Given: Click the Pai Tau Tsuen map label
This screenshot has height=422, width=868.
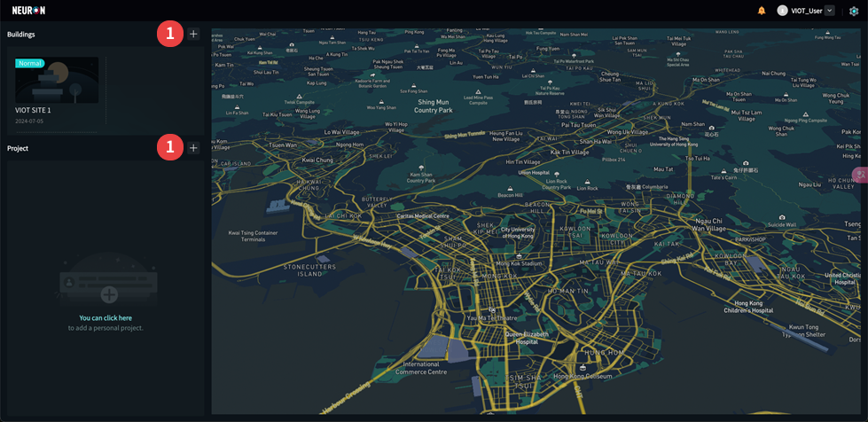Looking at the screenshot, I should tap(578, 125).
